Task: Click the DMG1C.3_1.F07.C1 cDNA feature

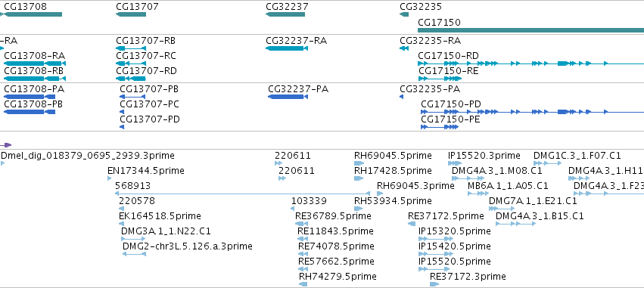Action: pos(547,163)
